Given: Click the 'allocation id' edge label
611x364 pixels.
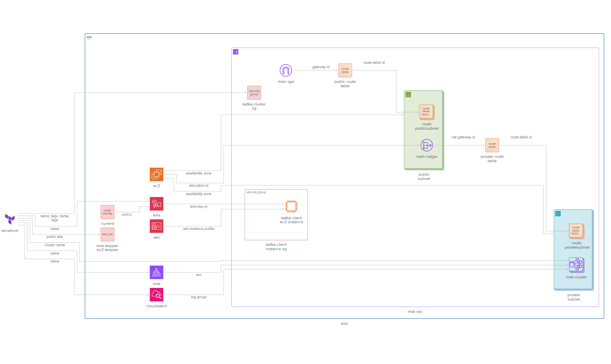Looking at the screenshot, I should click(x=198, y=186).
